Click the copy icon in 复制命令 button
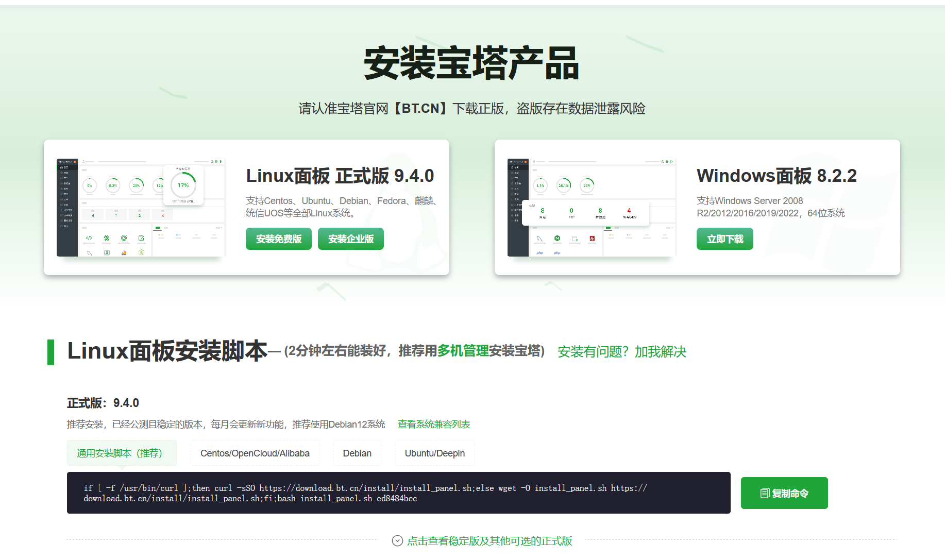This screenshot has width=945, height=560. point(765,494)
